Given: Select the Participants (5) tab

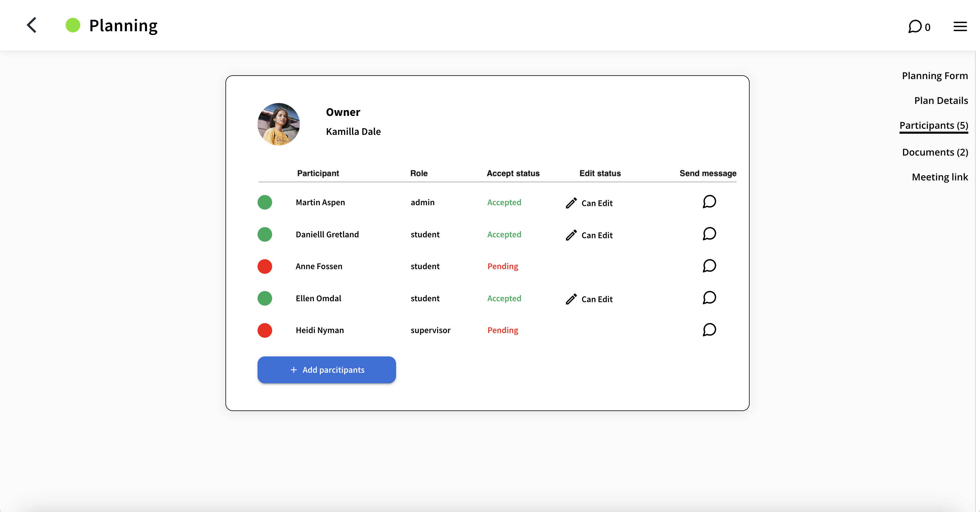Looking at the screenshot, I should (933, 126).
